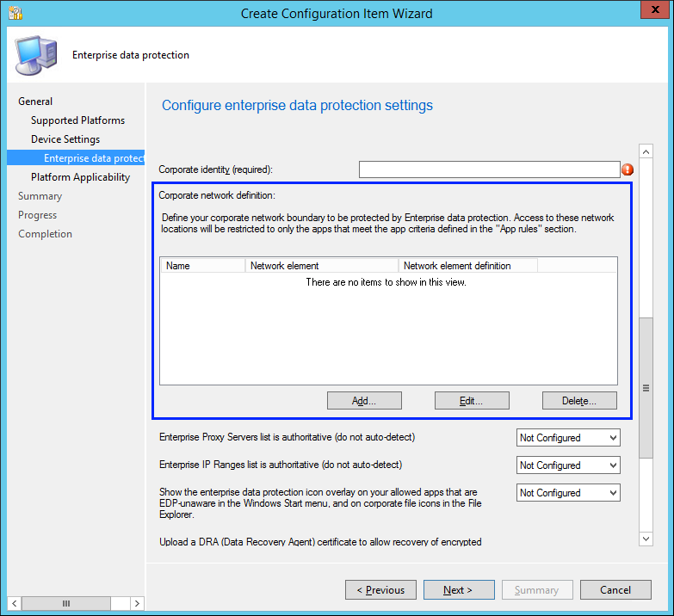This screenshot has width=674, height=616.
Task: Click the navigation pane scroll left arrow
Action: [x=14, y=603]
